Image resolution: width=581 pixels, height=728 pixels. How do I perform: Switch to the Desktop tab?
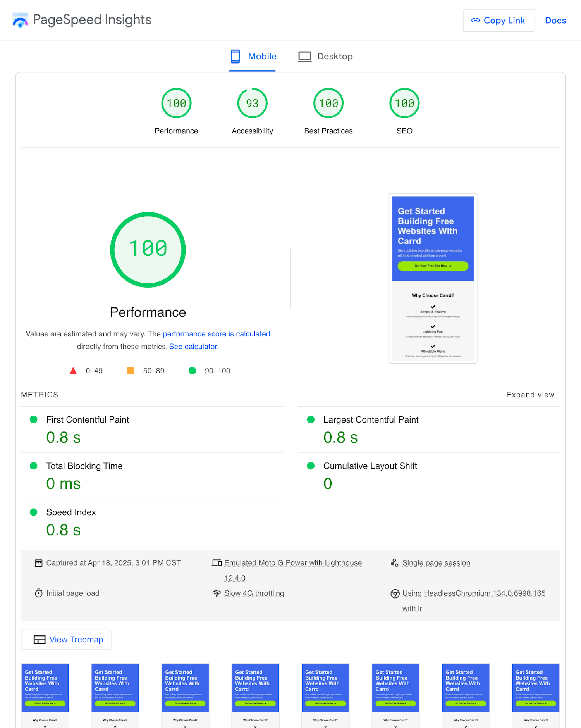point(325,57)
